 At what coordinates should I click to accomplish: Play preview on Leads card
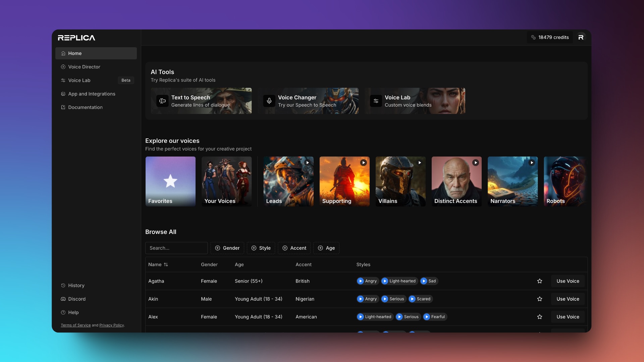point(307,163)
